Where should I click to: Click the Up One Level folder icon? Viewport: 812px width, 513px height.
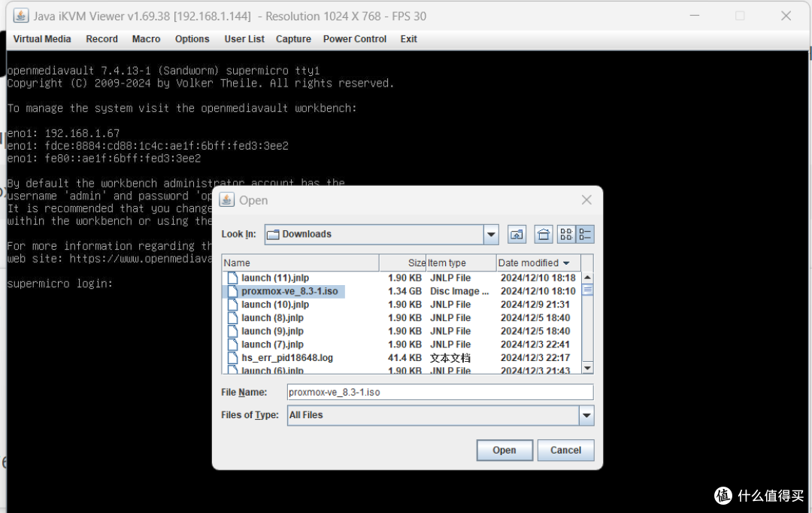(517, 235)
